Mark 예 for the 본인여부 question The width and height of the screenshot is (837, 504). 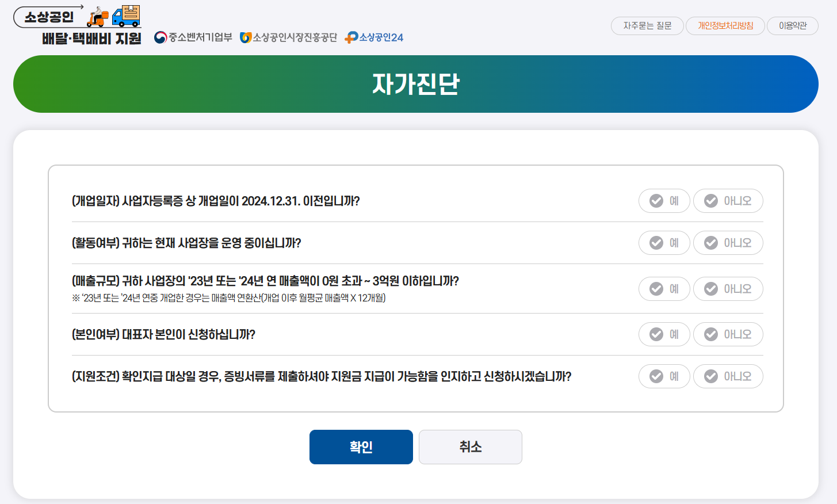tap(664, 334)
